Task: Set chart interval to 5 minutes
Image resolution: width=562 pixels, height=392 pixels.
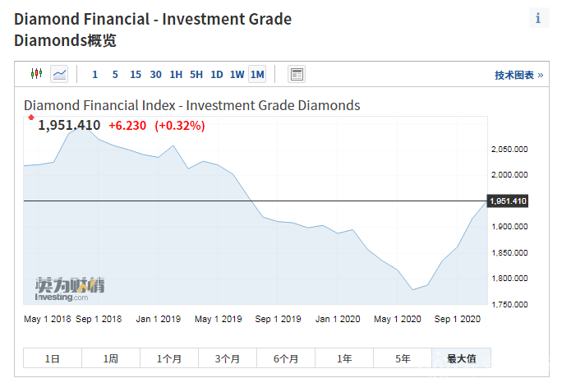Action: coord(115,75)
